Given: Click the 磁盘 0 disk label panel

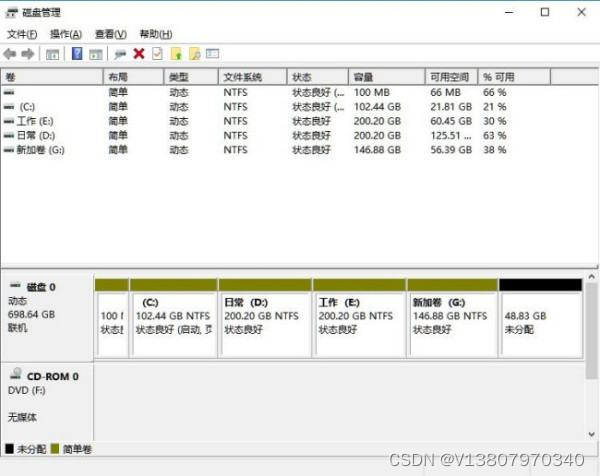Looking at the screenshot, I should point(47,317).
